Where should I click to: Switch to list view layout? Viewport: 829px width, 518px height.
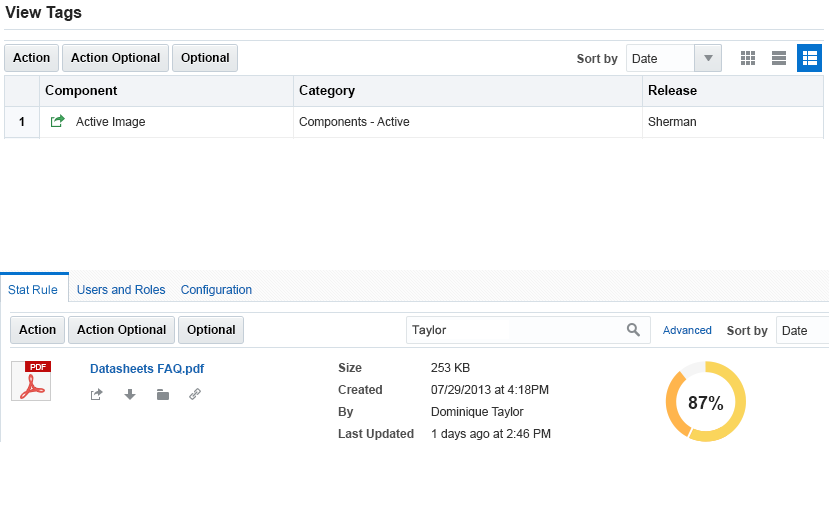(778, 58)
